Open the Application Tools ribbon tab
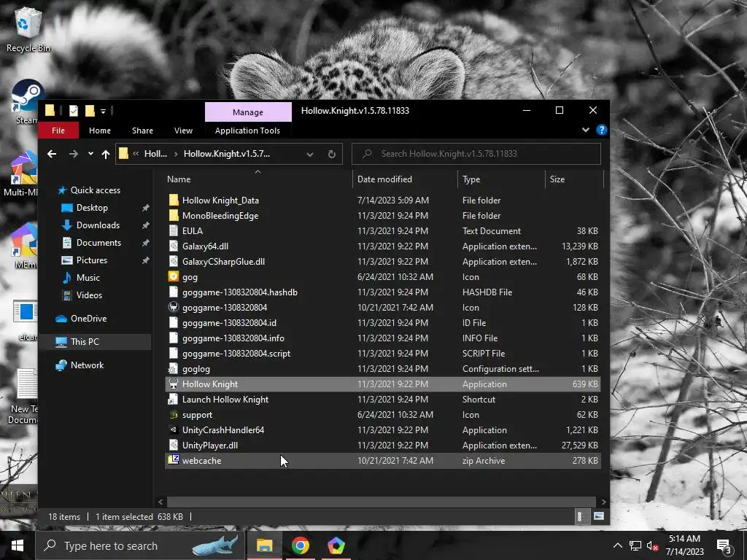The width and height of the screenshot is (747, 560). point(247,131)
